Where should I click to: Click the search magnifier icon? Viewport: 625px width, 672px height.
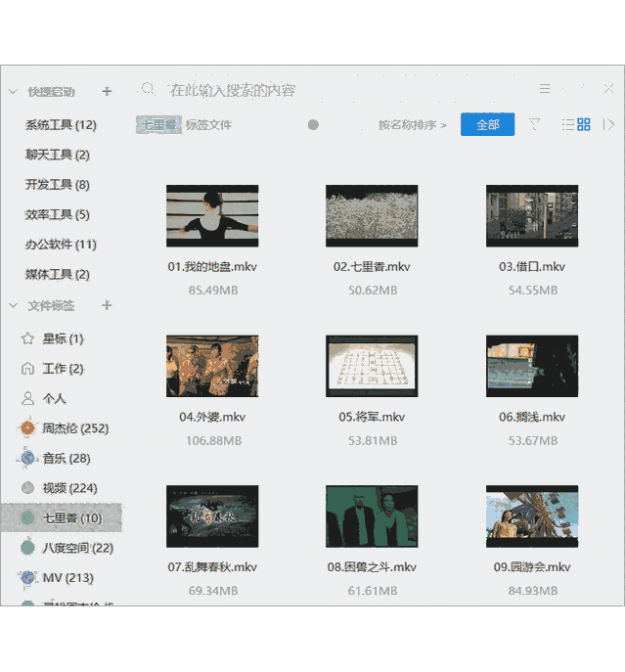[x=148, y=89]
